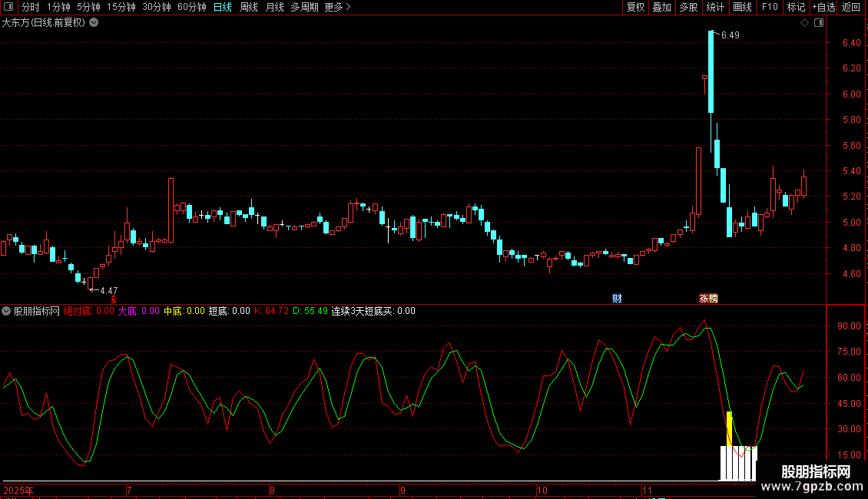This screenshot has height=499, width=868.
Task: Open the 多股 multi-stock view
Action: (689, 7)
